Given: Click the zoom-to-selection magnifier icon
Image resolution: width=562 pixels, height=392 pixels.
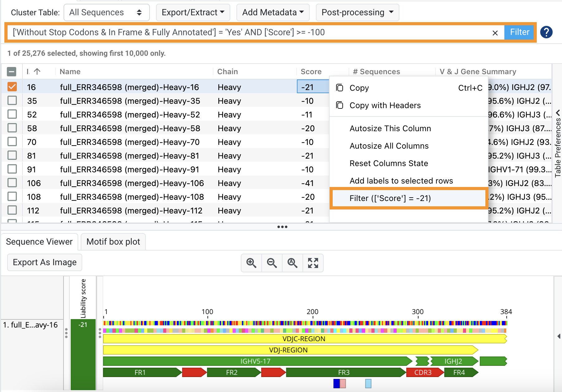Looking at the screenshot, I should 293,263.
